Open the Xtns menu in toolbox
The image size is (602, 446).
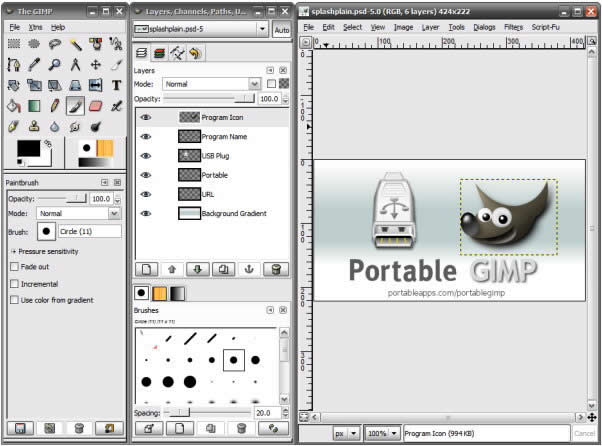tap(35, 27)
